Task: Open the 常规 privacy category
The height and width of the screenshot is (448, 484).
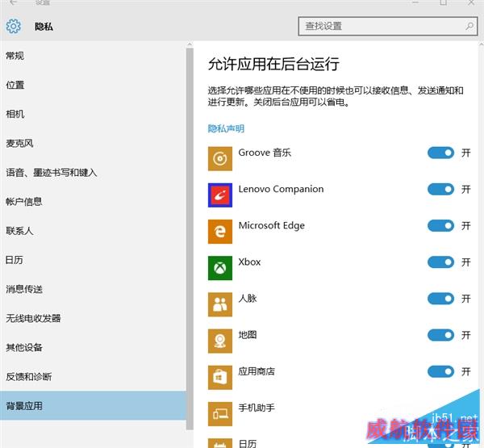Action: pos(93,56)
